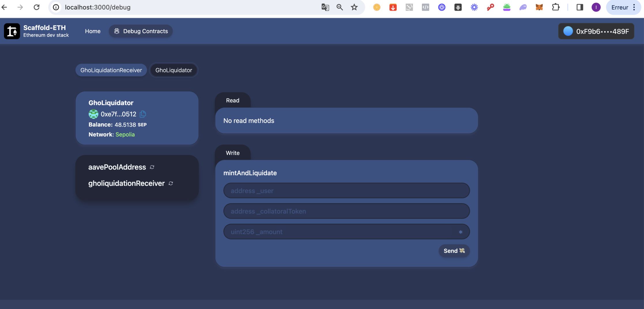644x309 pixels.
Task: Click the browser address bar URL
Action: [x=98, y=7]
